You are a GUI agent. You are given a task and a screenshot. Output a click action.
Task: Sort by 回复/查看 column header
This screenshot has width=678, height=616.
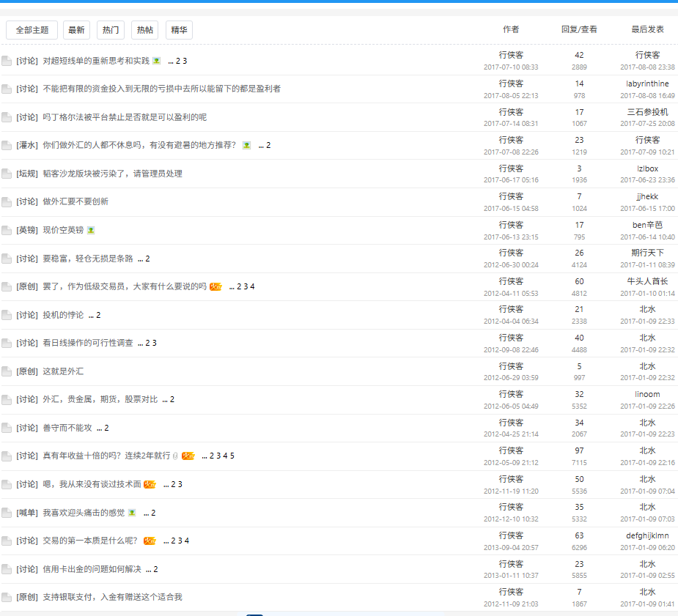click(579, 29)
